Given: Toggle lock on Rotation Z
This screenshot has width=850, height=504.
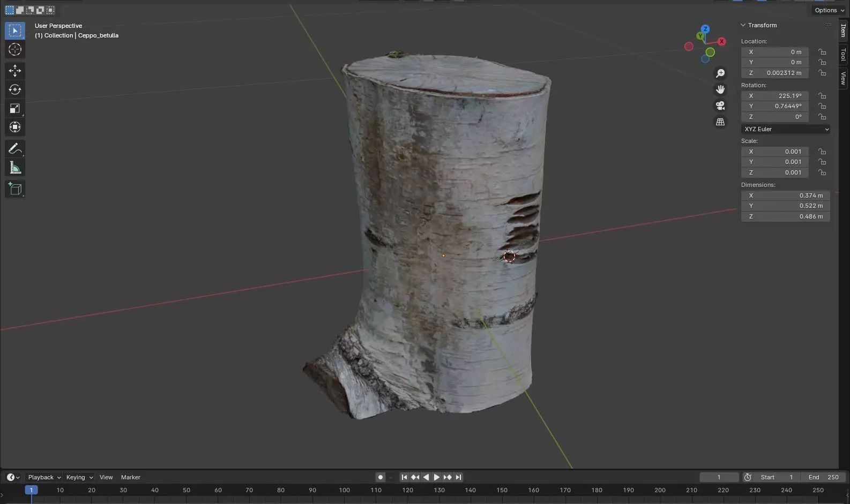Looking at the screenshot, I should point(822,117).
